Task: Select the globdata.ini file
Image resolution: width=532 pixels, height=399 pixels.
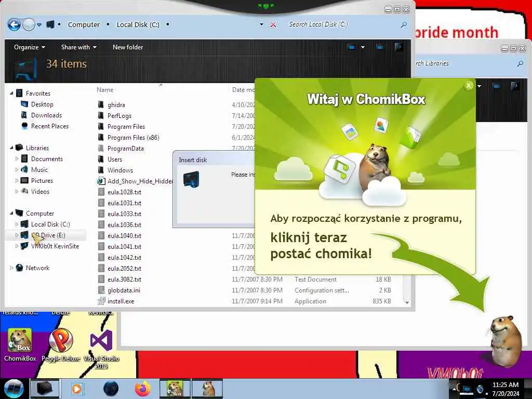Action: [124, 290]
